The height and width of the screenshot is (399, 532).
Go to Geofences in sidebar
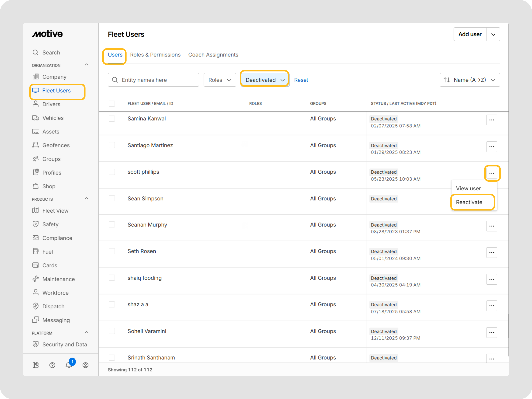(x=56, y=145)
